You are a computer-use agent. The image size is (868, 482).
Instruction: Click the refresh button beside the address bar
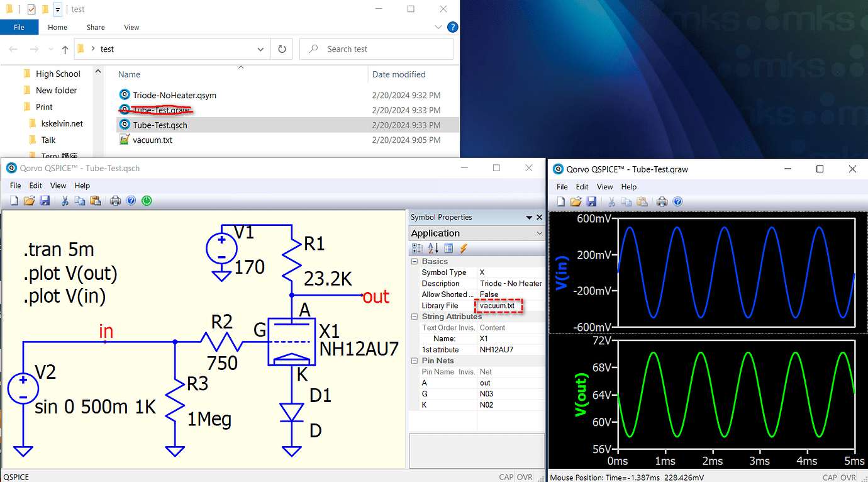coord(281,48)
